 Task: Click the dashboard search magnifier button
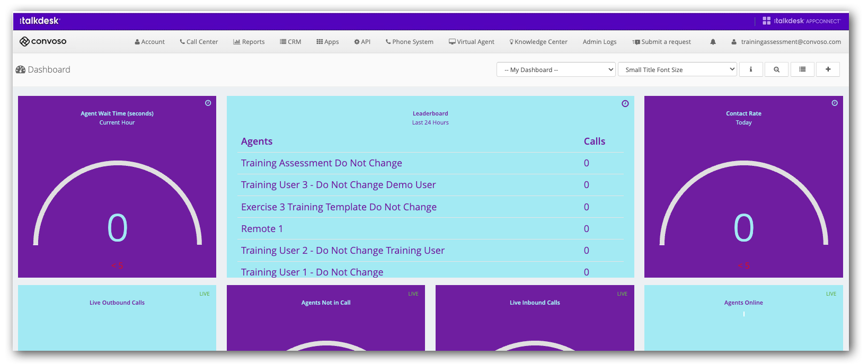click(x=776, y=69)
